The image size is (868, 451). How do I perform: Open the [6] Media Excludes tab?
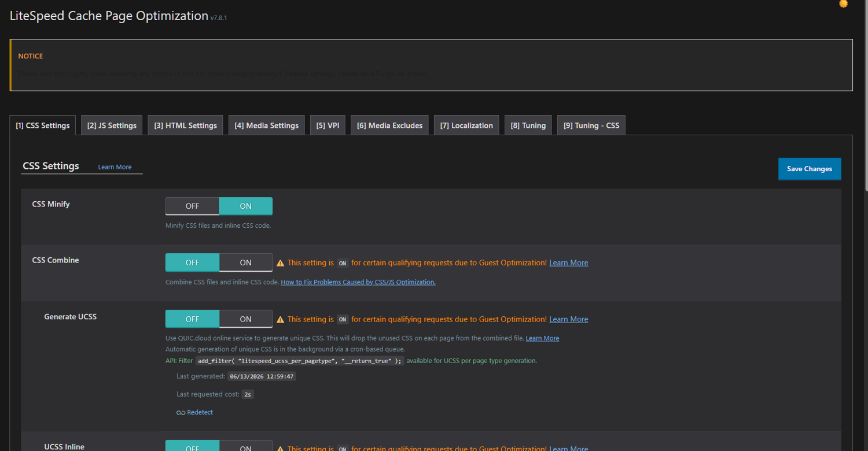[389, 125]
